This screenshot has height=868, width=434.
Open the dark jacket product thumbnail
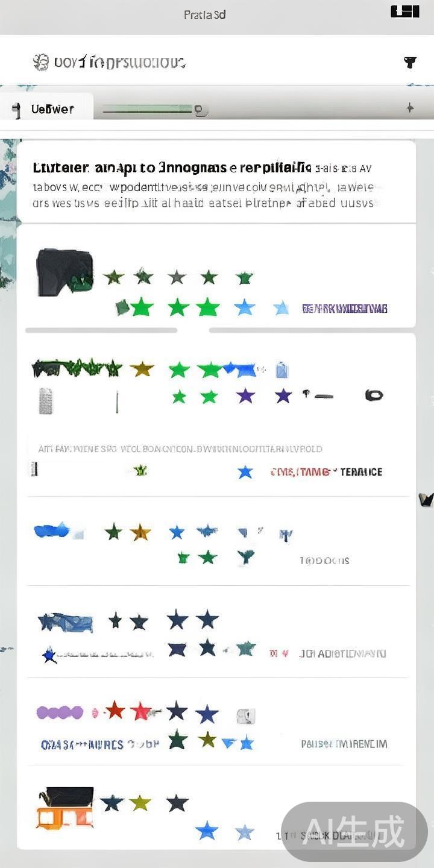64,272
